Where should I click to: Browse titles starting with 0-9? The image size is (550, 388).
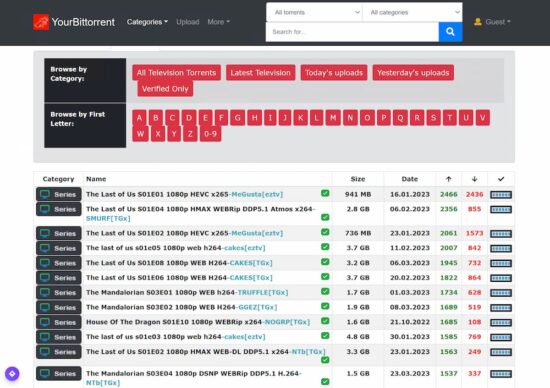point(210,134)
